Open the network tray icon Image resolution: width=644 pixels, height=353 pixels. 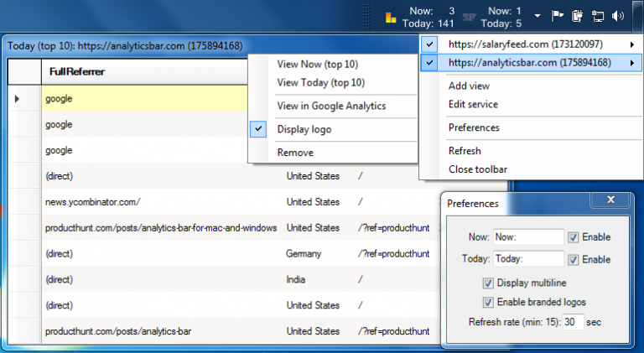coord(598,16)
